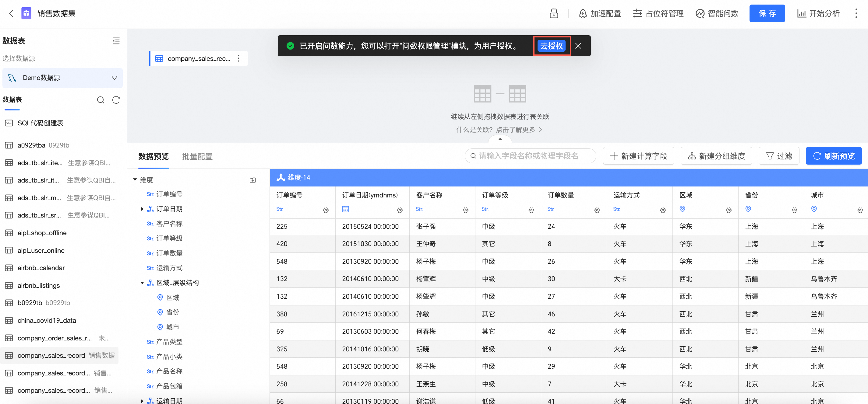Open the company_sales_rec... table node menu
Screen dimensions: 868x404
[x=238, y=58]
